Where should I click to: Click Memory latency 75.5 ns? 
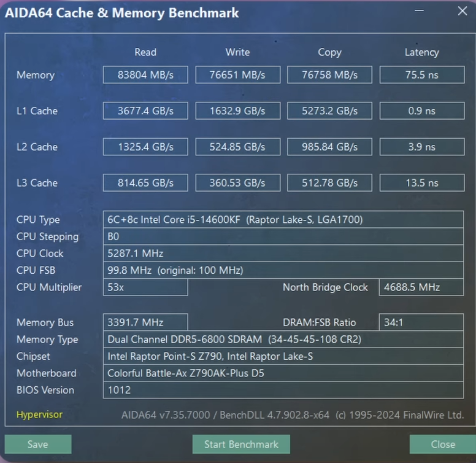click(x=422, y=75)
